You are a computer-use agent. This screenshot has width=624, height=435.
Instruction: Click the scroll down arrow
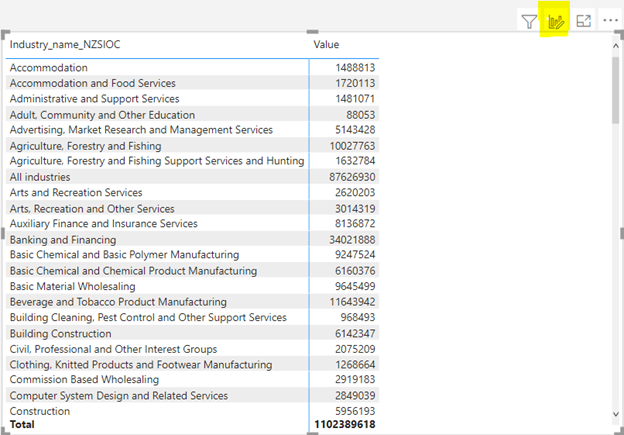point(616,414)
